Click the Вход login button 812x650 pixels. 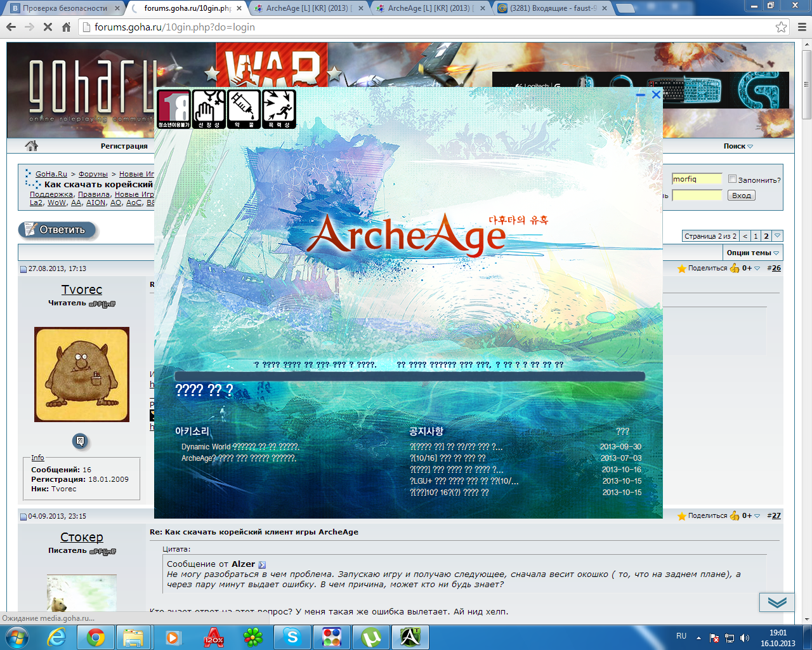pos(742,196)
